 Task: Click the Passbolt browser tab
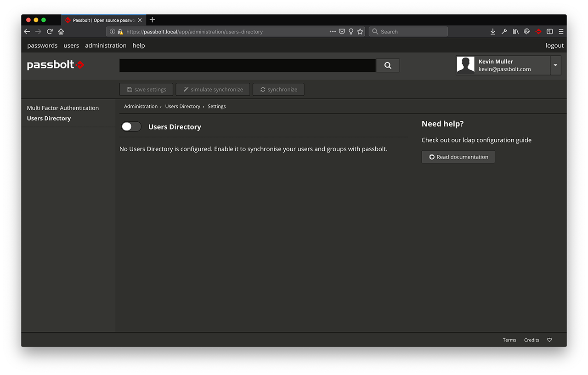103,20
